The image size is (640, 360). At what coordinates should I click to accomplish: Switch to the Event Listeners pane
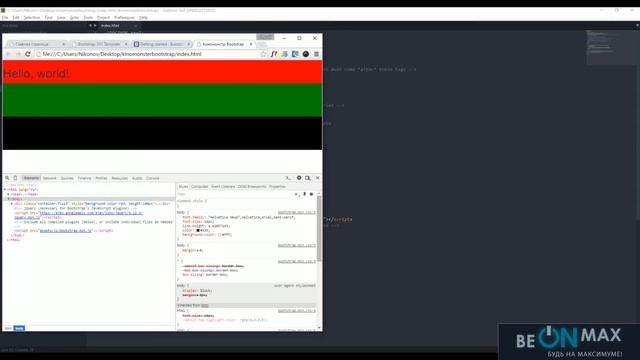223,187
